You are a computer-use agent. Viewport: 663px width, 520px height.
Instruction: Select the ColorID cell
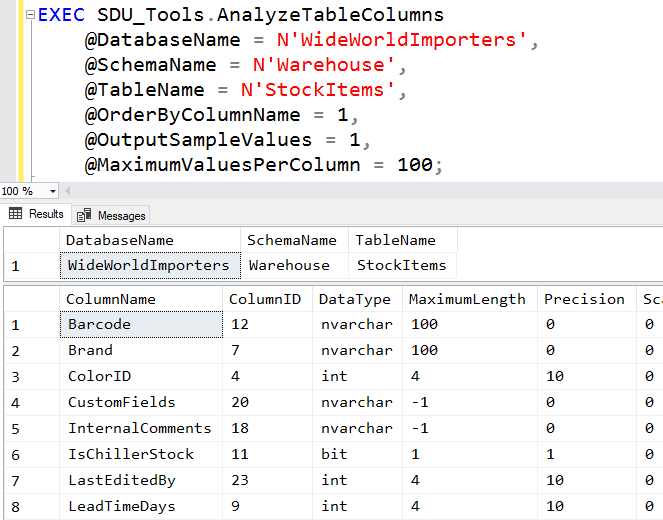click(x=141, y=376)
